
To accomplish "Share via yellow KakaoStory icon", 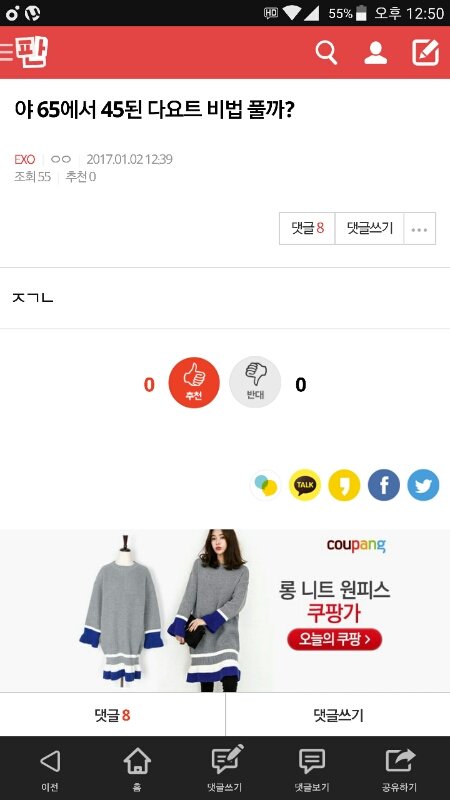I will (344, 485).
